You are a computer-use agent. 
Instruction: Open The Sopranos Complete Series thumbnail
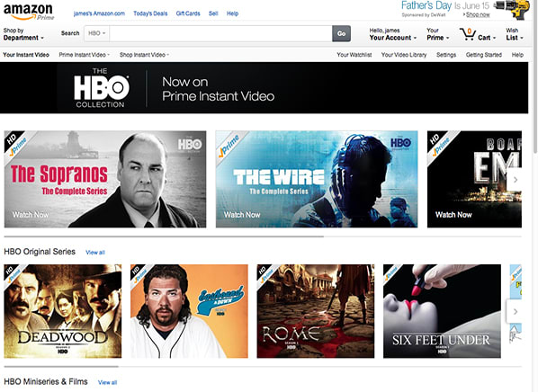point(105,179)
